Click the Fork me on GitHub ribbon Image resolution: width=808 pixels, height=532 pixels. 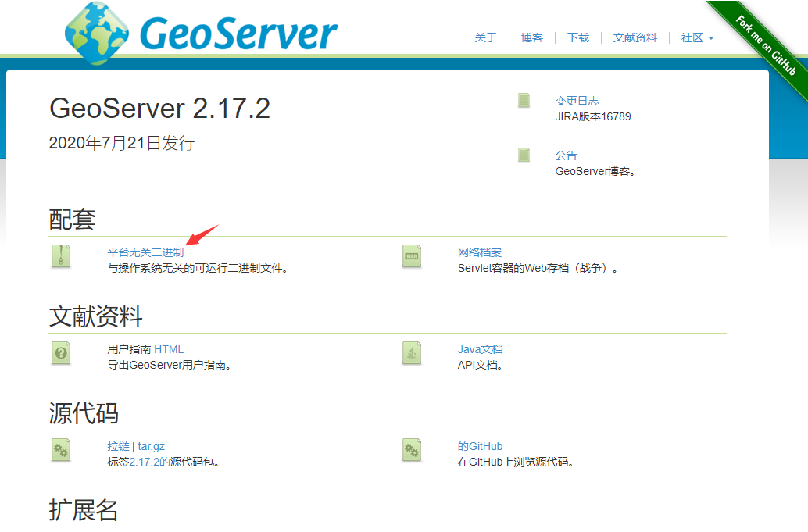point(766,45)
